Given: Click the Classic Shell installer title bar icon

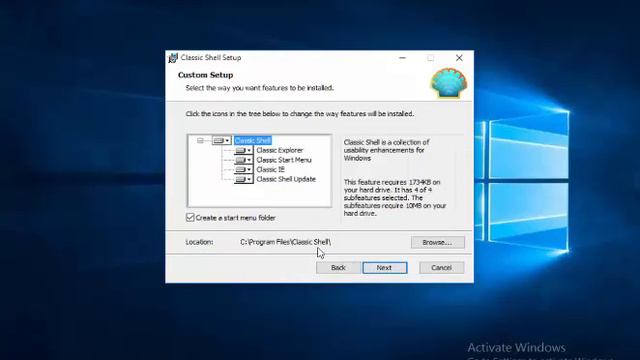Looking at the screenshot, I should 173,58.
